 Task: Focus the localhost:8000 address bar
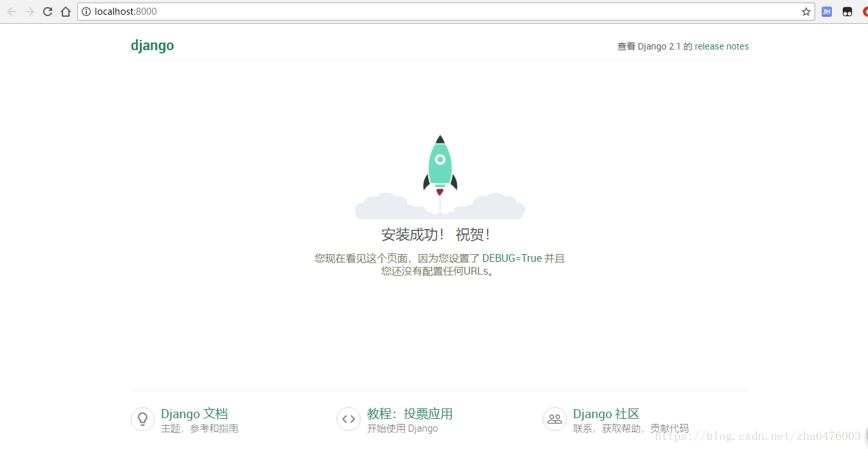click(x=446, y=12)
